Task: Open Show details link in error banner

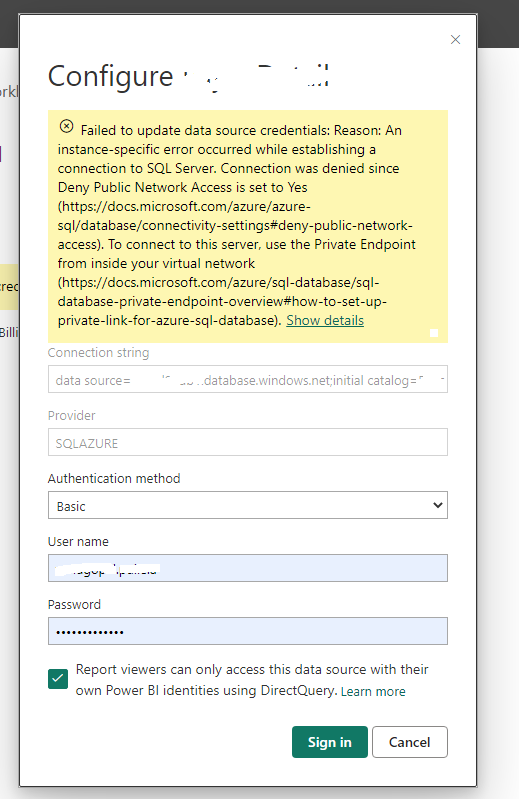Action: [x=325, y=321]
